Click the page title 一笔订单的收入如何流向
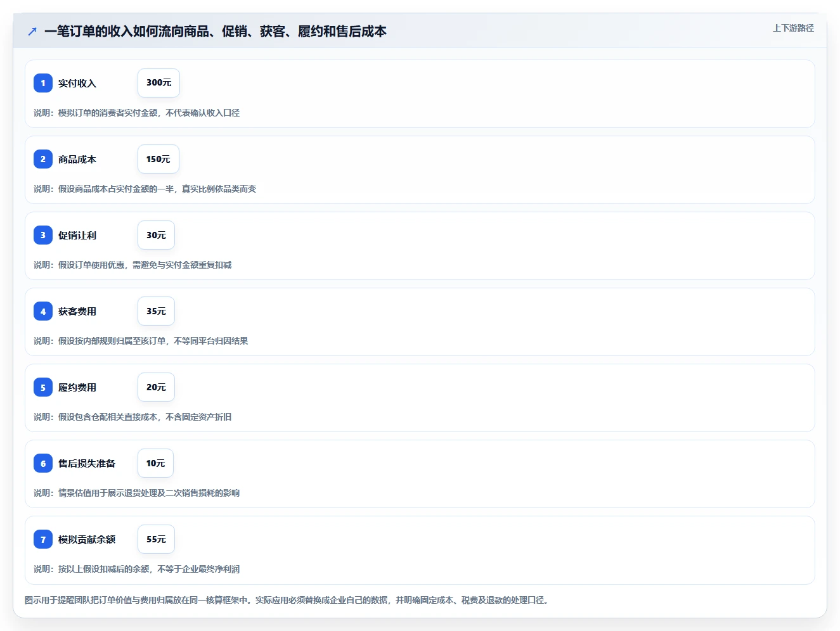840x631 pixels. (x=216, y=31)
